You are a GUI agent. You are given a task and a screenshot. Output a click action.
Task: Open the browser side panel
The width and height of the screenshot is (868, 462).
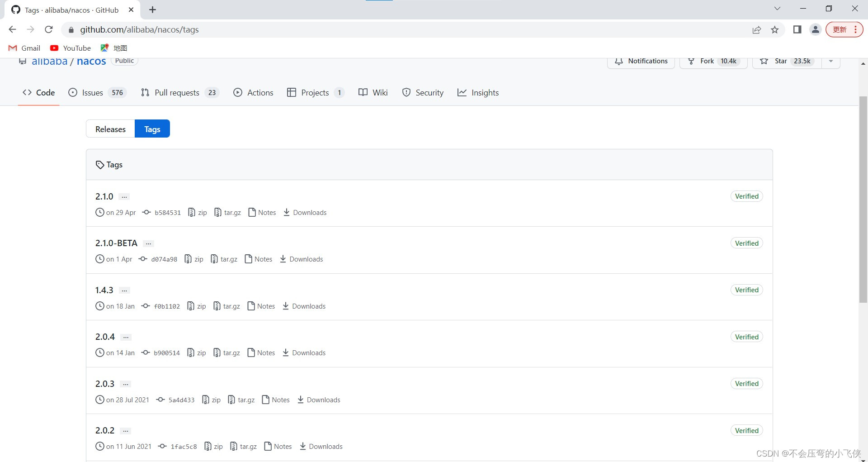tap(797, 29)
